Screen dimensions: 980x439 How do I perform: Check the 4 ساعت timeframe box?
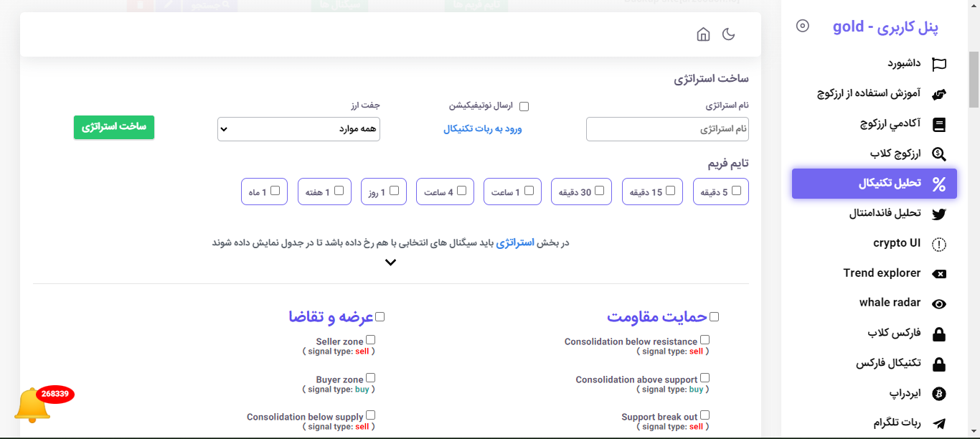tap(461, 191)
